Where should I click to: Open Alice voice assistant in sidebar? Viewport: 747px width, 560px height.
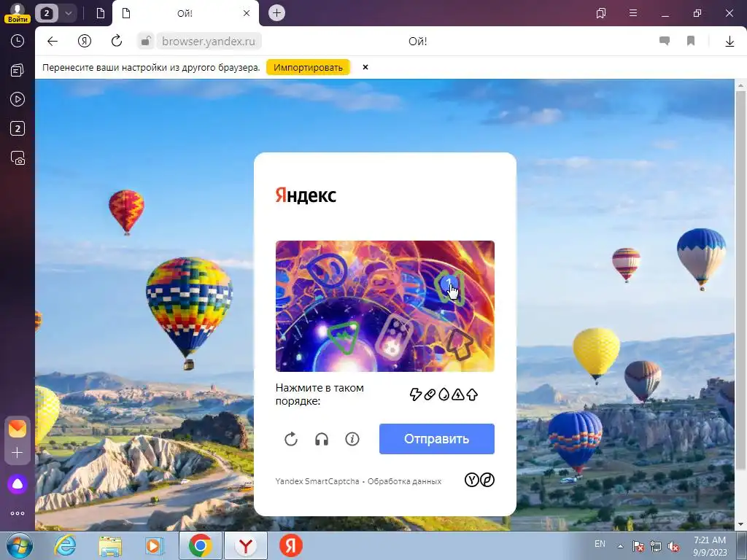tap(18, 484)
